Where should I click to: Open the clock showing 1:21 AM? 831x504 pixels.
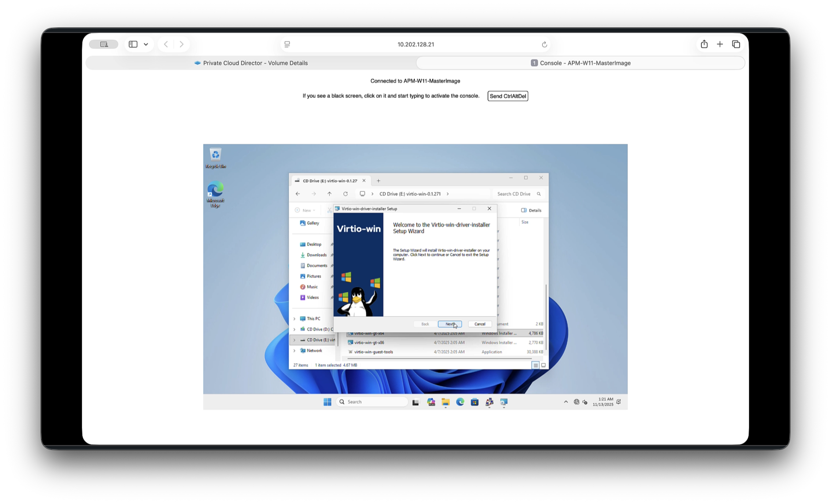603,402
